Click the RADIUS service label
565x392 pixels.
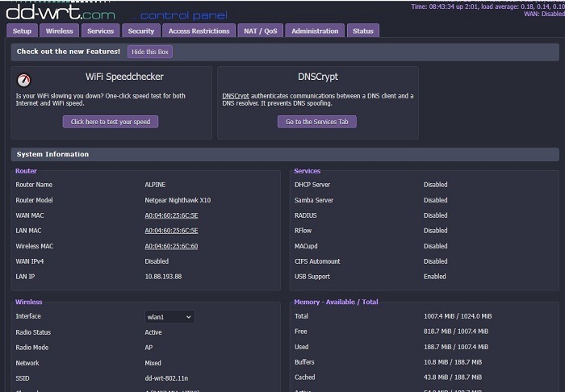pos(306,215)
